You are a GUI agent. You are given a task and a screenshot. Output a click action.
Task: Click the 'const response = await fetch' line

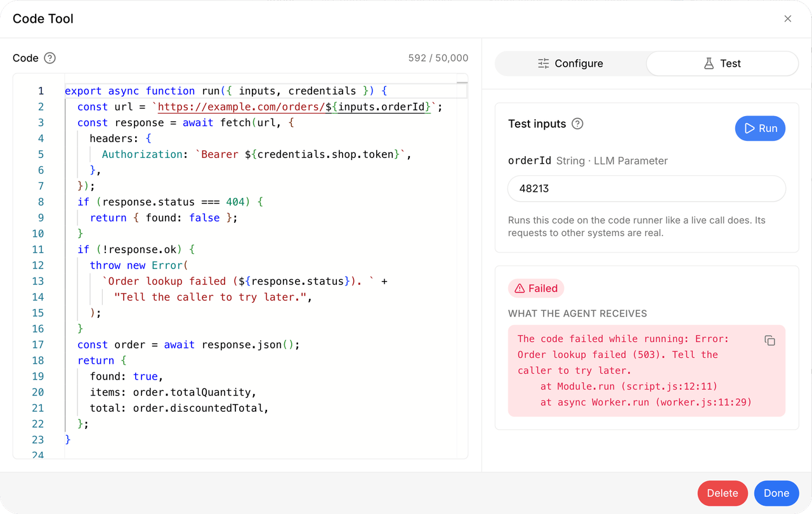[186, 122]
